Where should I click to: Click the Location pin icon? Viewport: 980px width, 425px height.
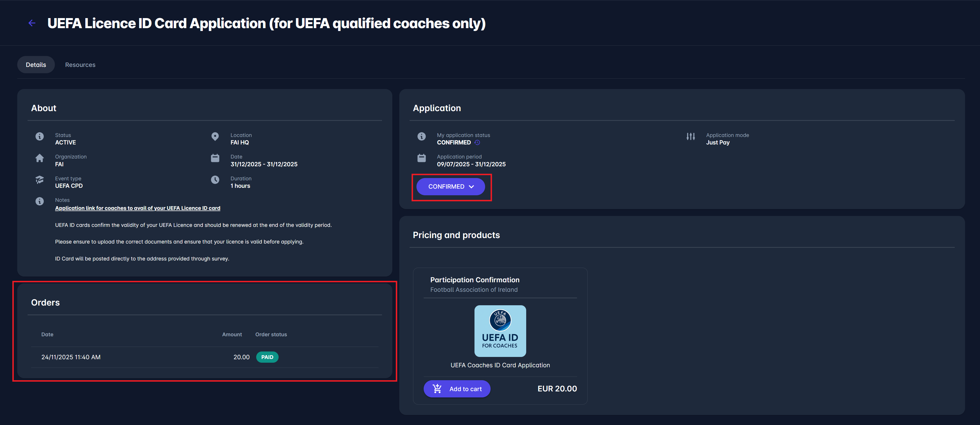click(x=215, y=136)
